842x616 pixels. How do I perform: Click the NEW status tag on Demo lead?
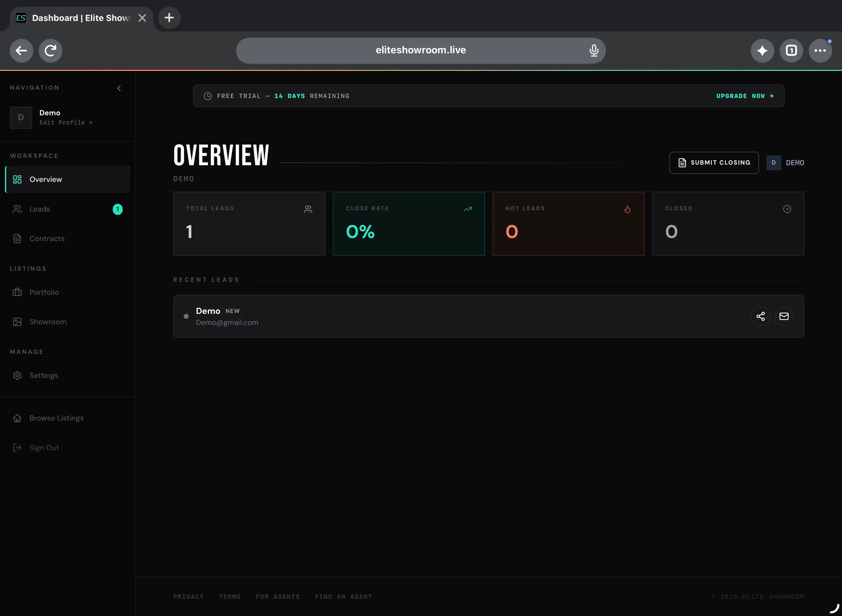coord(233,311)
